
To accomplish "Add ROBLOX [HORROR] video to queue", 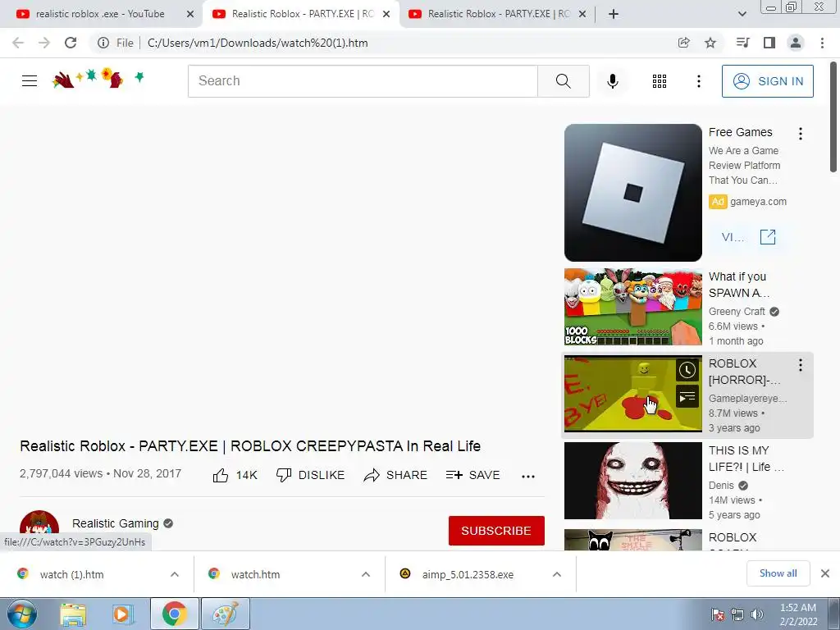I will pos(687,397).
